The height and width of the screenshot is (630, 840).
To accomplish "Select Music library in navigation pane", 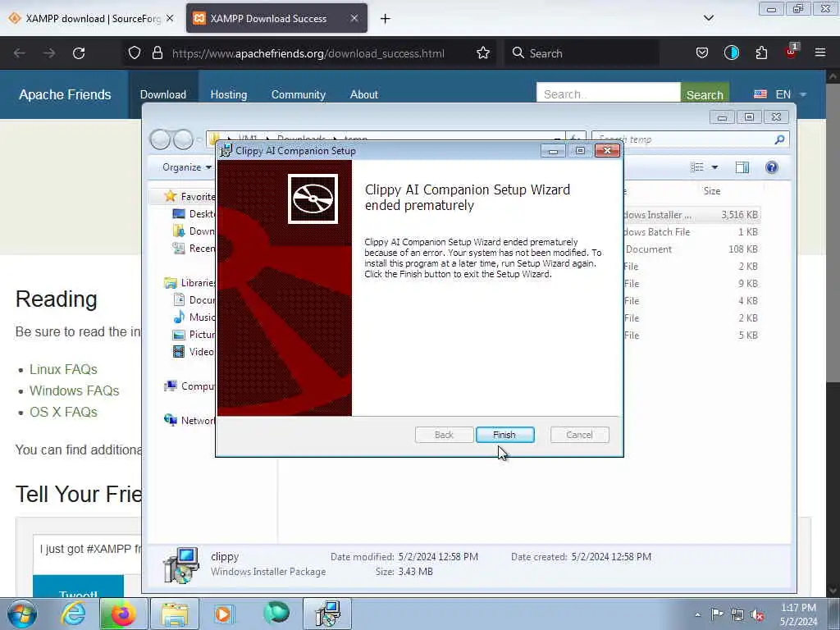I will point(194,317).
